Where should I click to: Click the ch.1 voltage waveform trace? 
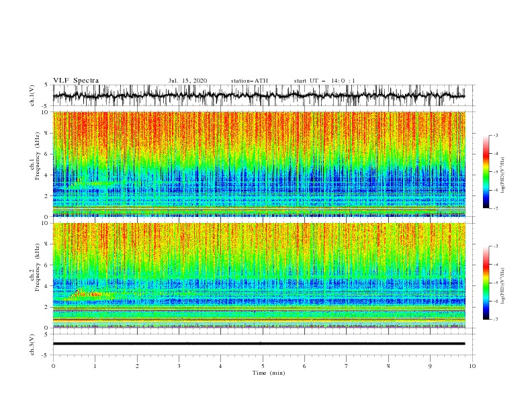[259, 95]
